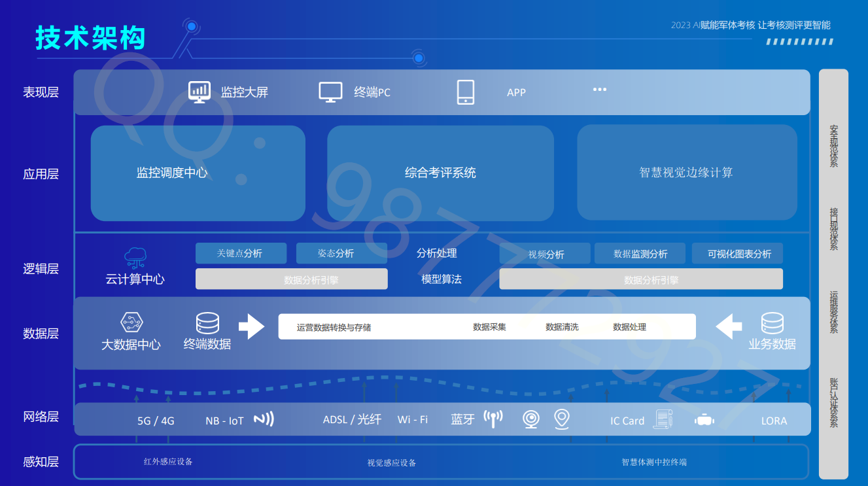
Task: Open the 监控调度中心 block
Action: point(198,173)
